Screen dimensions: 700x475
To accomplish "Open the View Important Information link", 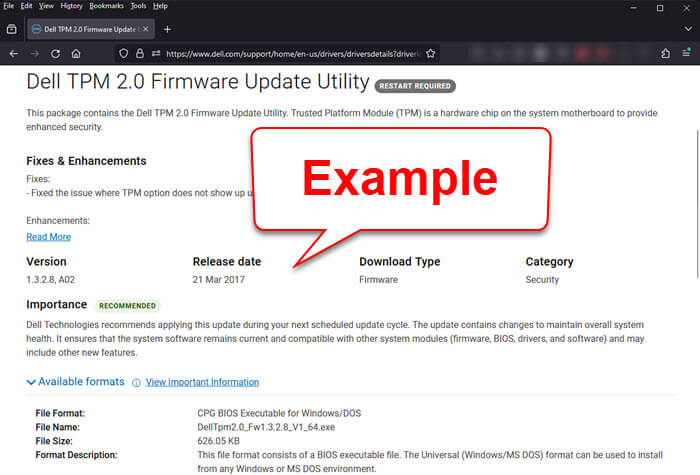I will click(202, 382).
